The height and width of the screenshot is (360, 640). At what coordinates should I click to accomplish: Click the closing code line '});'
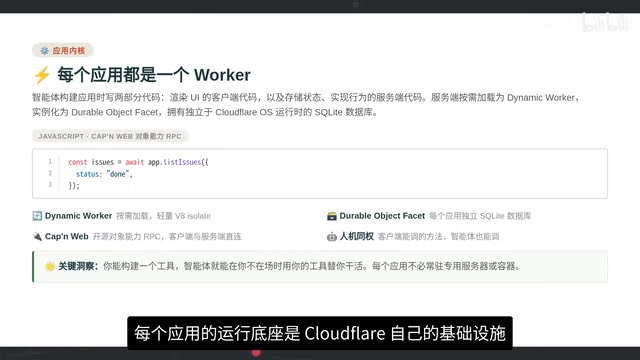click(x=74, y=185)
